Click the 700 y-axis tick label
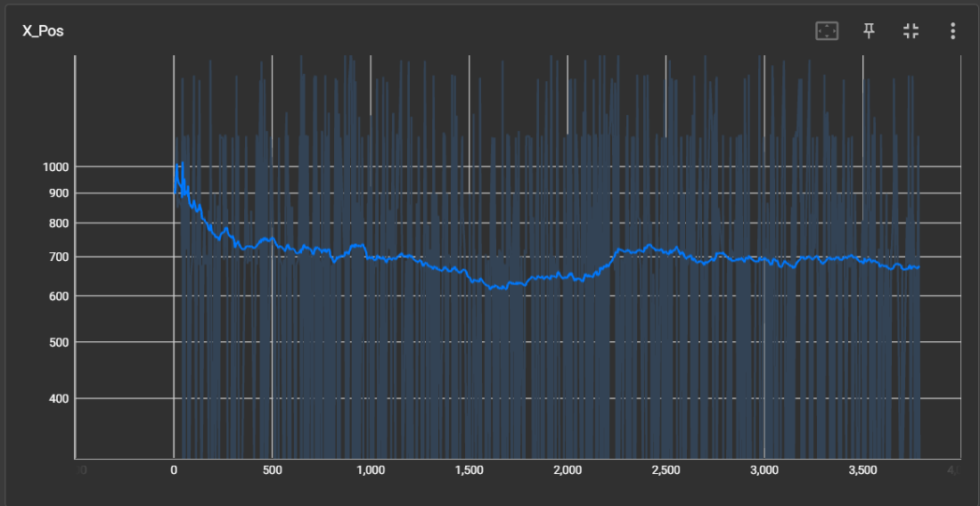The height and width of the screenshot is (506, 980). tap(59, 257)
